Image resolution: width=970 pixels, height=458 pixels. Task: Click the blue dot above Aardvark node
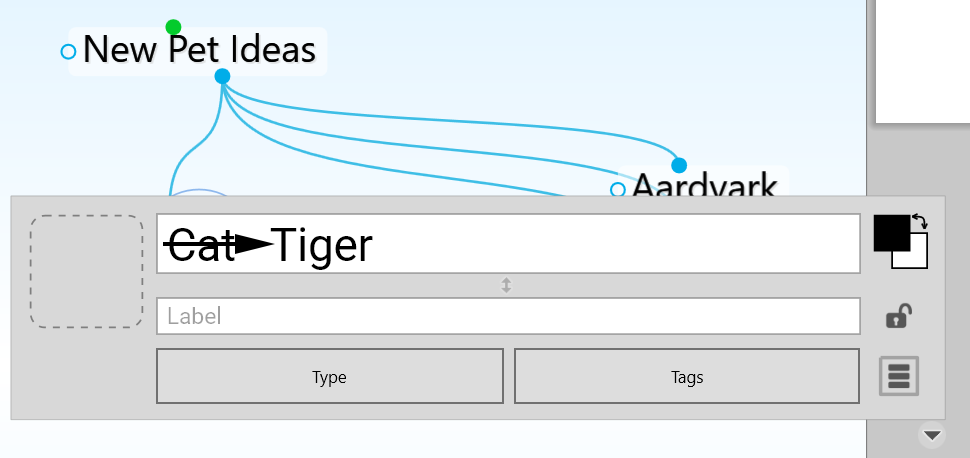[x=679, y=165]
